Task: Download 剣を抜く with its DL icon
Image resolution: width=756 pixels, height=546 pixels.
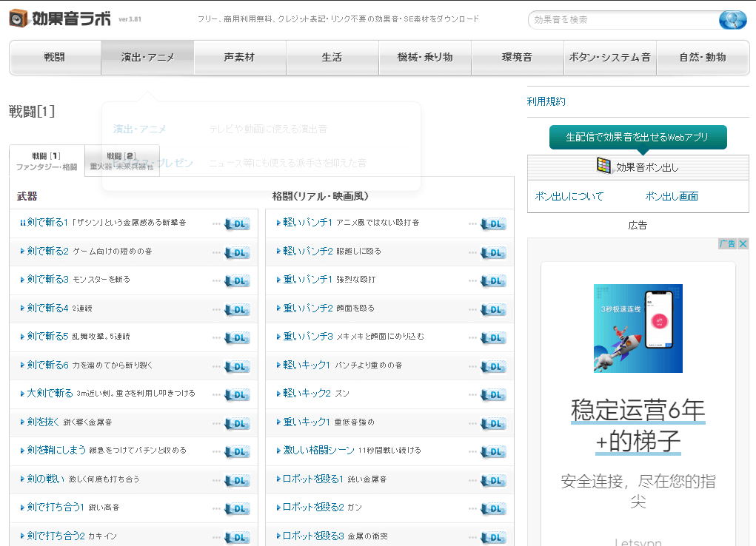Action: (x=237, y=423)
